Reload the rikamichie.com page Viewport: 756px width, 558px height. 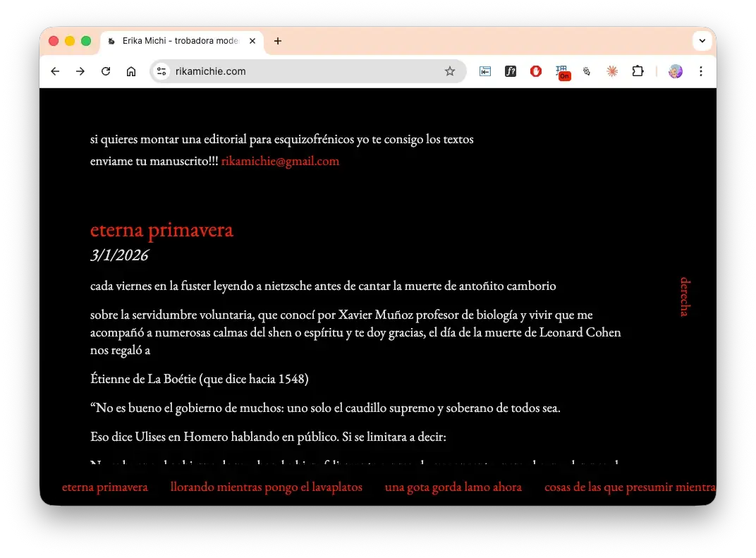(x=106, y=71)
